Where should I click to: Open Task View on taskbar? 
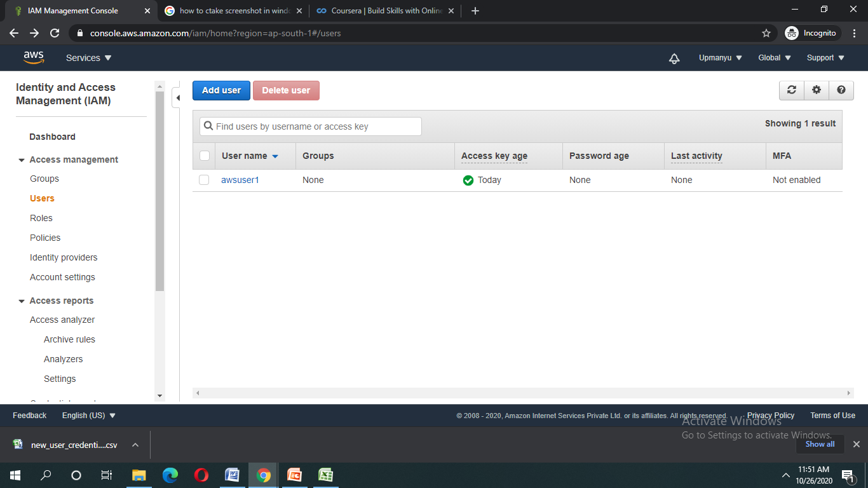[107, 475]
